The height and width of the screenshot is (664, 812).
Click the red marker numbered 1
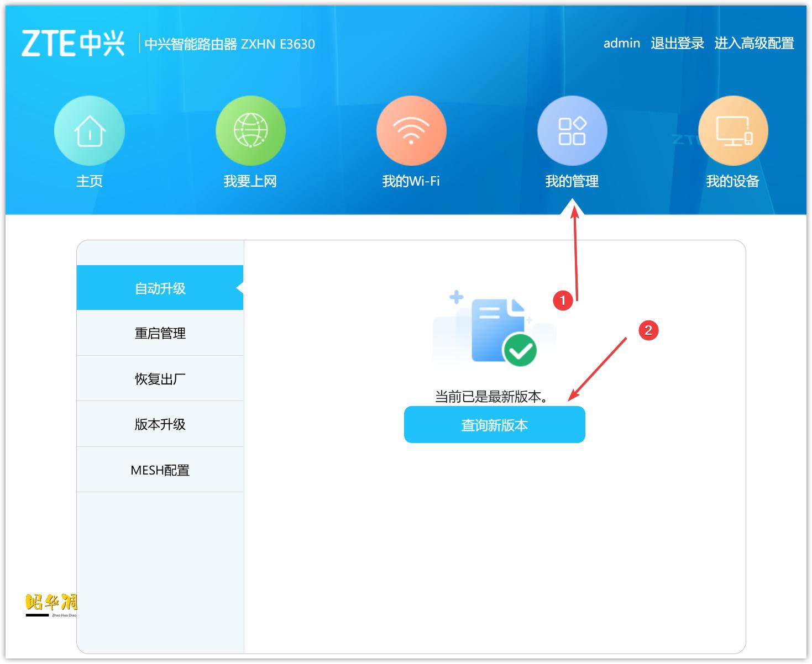pos(563,301)
